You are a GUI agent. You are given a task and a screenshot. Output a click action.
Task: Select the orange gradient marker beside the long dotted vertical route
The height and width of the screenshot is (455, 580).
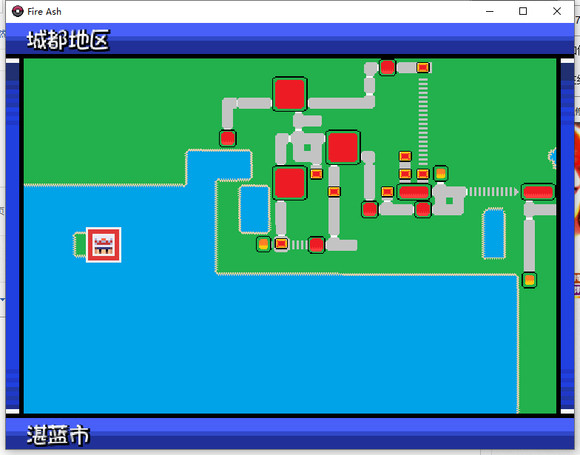(441, 173)
